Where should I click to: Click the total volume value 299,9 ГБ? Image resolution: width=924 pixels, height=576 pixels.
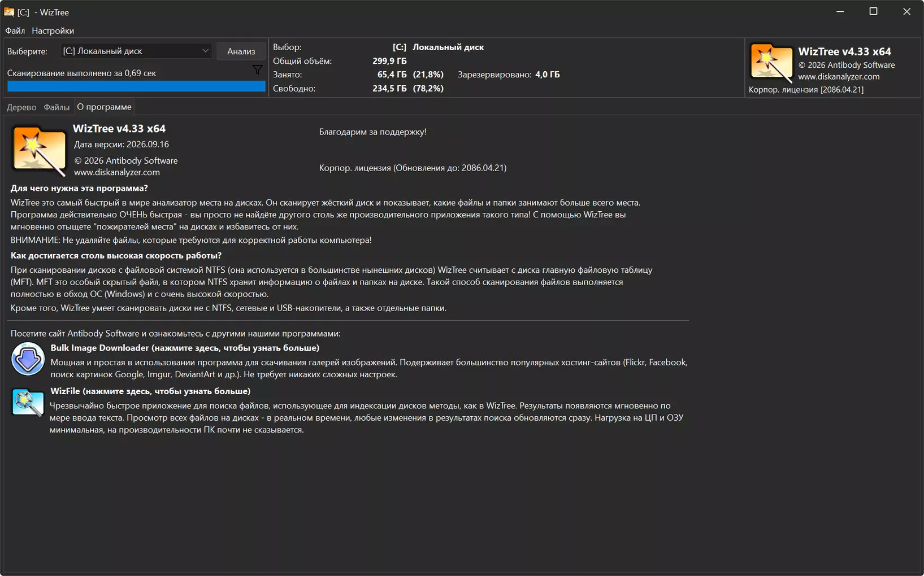(389, 61)
